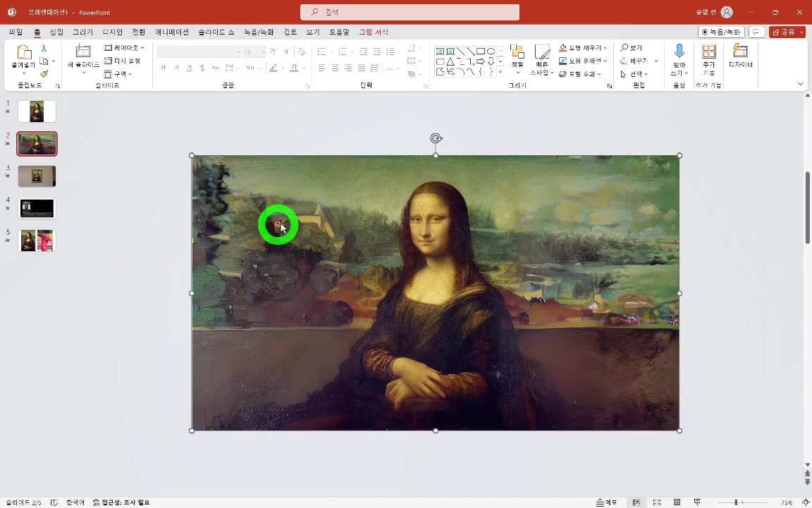
Task: Switch to the 삽입 insert tab
Action: (x=56, y=32)
